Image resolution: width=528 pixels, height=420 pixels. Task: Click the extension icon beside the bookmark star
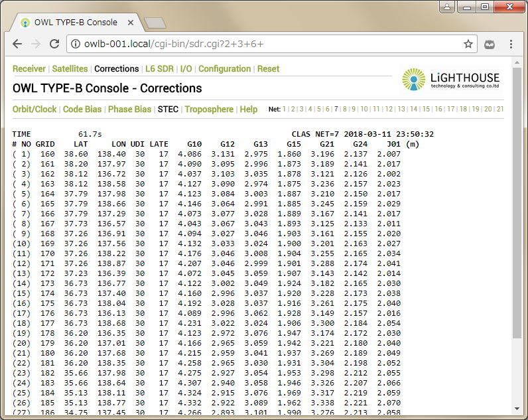pos(490,44)
